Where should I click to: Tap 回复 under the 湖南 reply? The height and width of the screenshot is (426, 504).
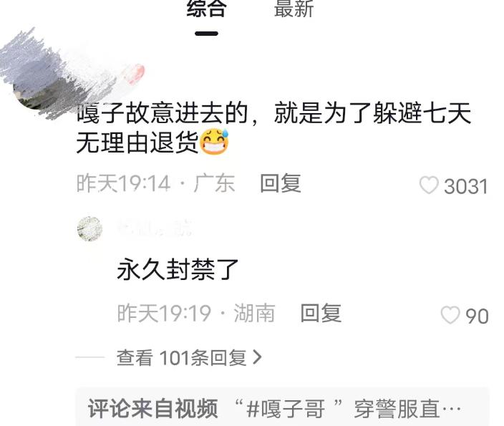click(x=321, y=313)
